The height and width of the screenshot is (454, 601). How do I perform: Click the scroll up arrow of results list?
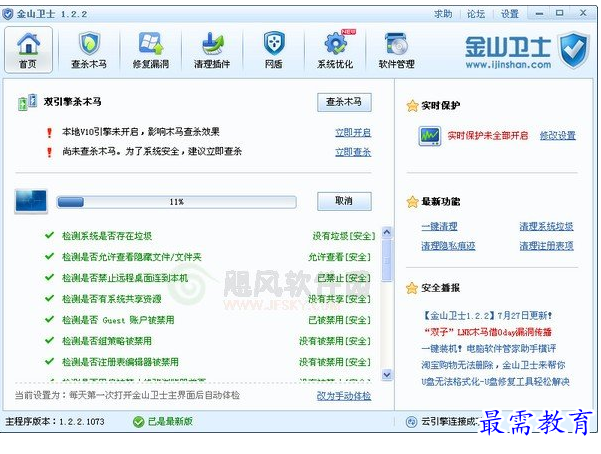(387, 232)
